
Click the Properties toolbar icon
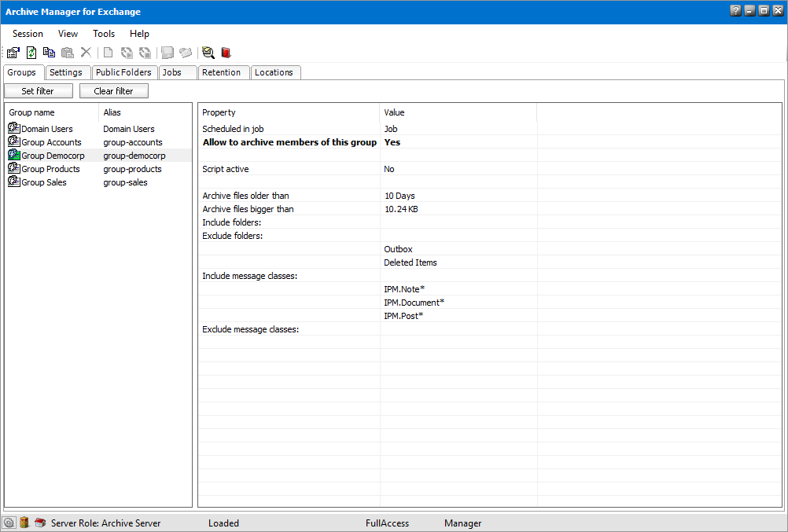click(13, 53)
